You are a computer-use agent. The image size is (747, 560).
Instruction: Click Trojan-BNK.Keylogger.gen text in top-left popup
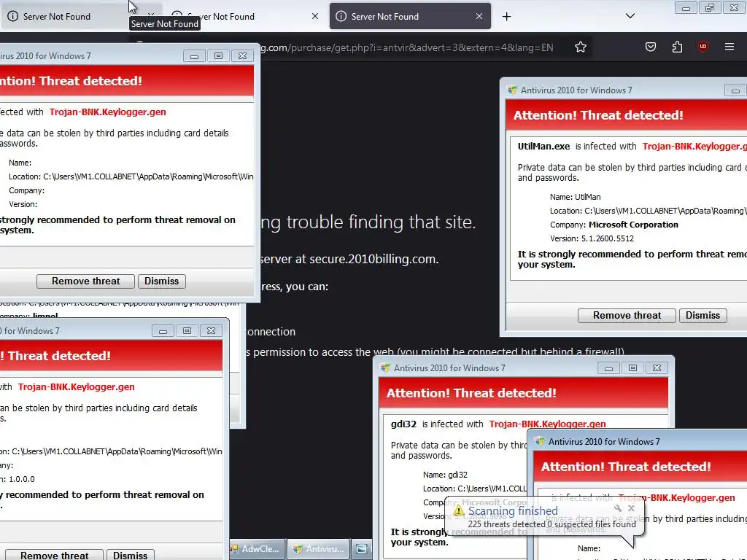108,112
